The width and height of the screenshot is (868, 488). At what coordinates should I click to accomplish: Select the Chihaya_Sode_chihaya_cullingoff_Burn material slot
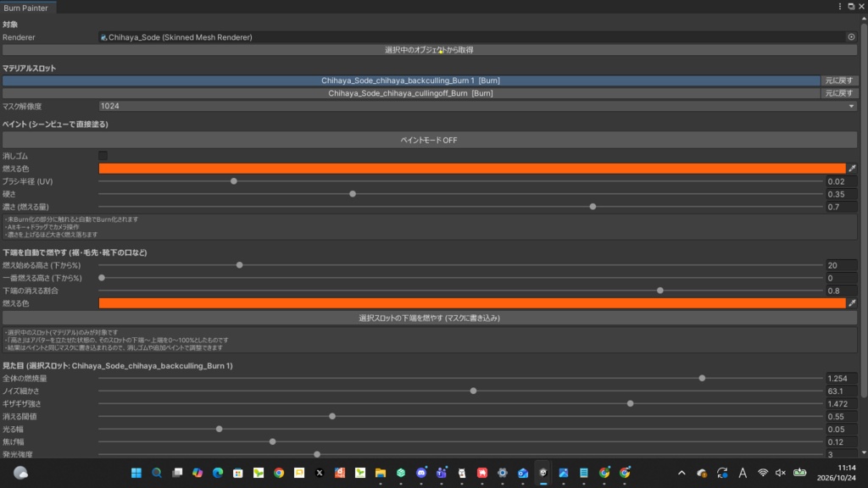click(411, 93)
